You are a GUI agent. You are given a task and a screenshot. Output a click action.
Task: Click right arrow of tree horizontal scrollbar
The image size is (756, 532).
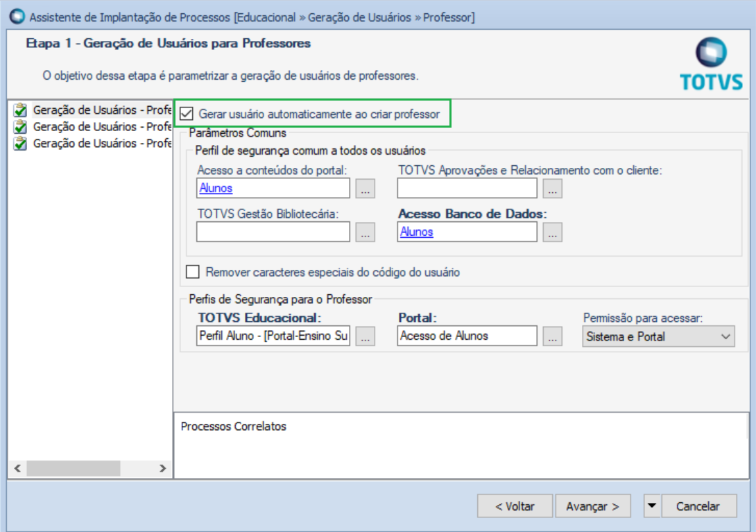coord(163,468)
